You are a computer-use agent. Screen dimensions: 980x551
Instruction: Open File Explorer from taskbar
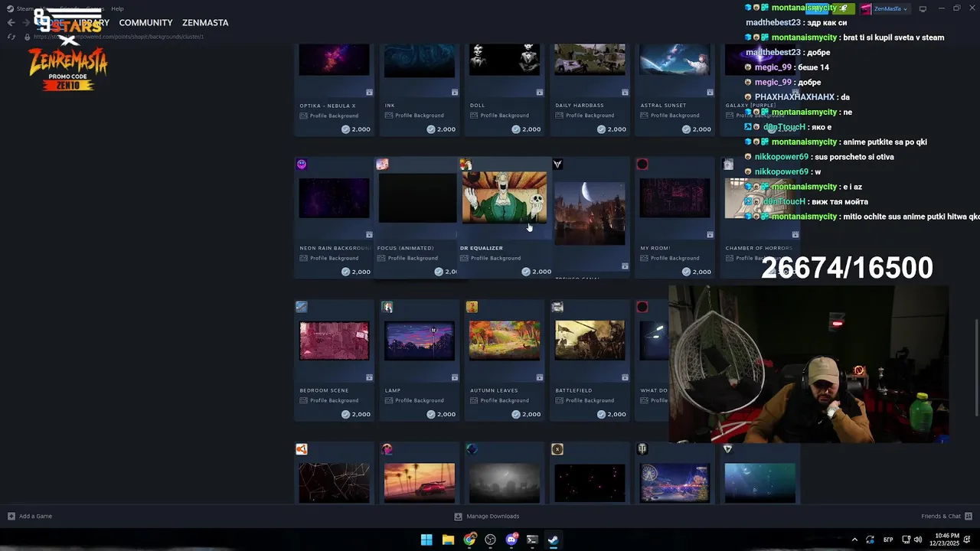tap(448, 540)
